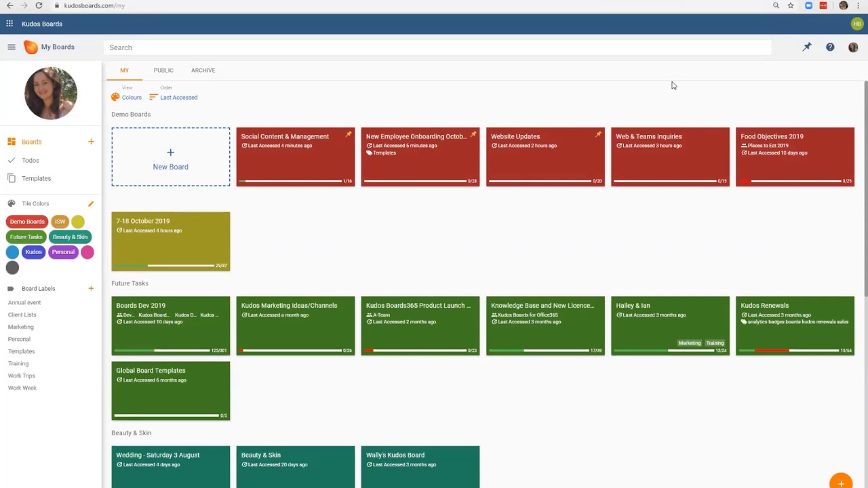Screen dimensions: 868x488
Task: Open the apps grid launcher icon
Action: pyautogui.click(x=9, y=24)
